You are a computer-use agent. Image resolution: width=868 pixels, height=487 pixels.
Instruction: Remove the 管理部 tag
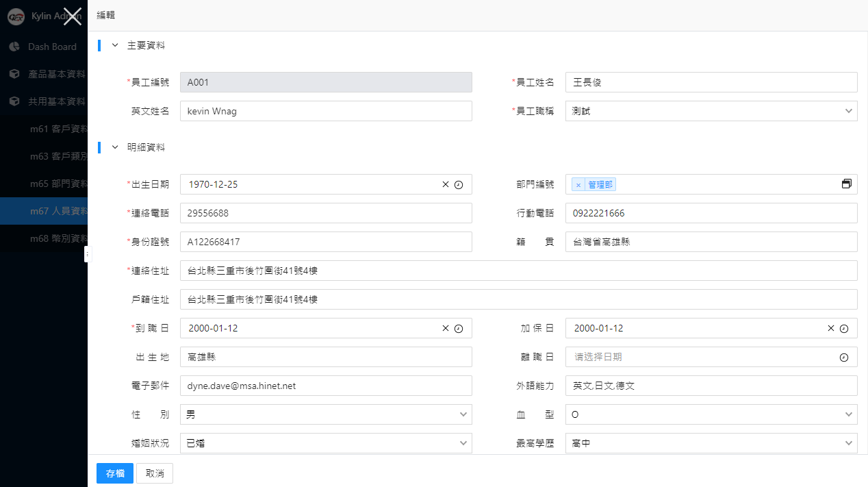(578, 185)
